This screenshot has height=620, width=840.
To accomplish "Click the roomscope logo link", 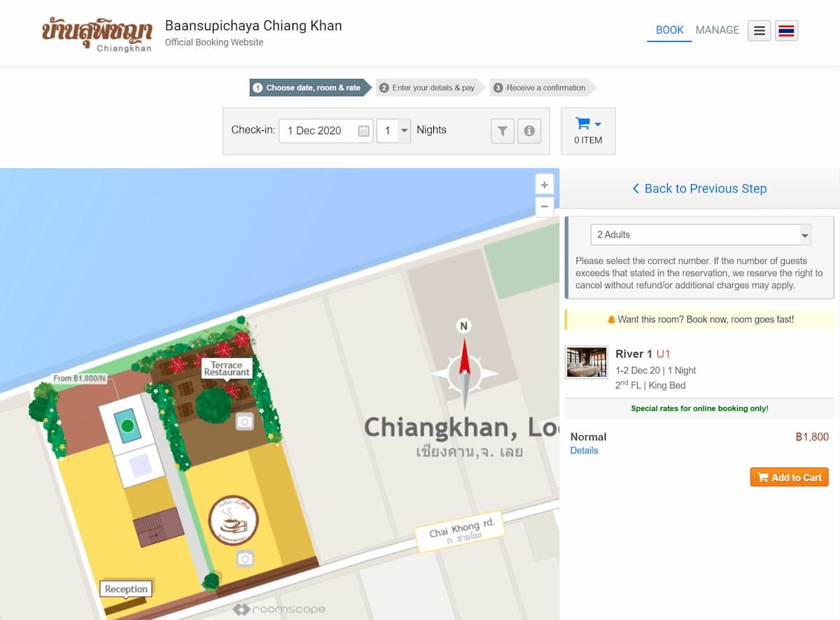I will (279, 610).
